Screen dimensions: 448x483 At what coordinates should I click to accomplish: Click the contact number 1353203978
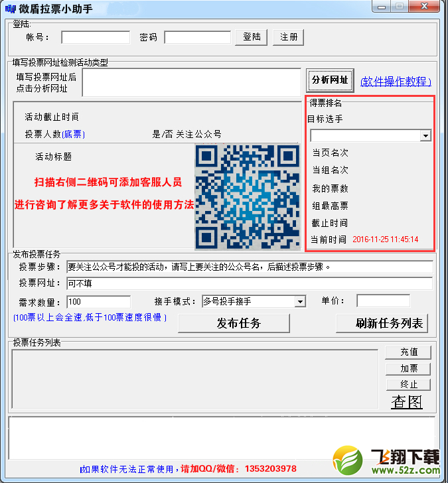click(x=271, y=469)
